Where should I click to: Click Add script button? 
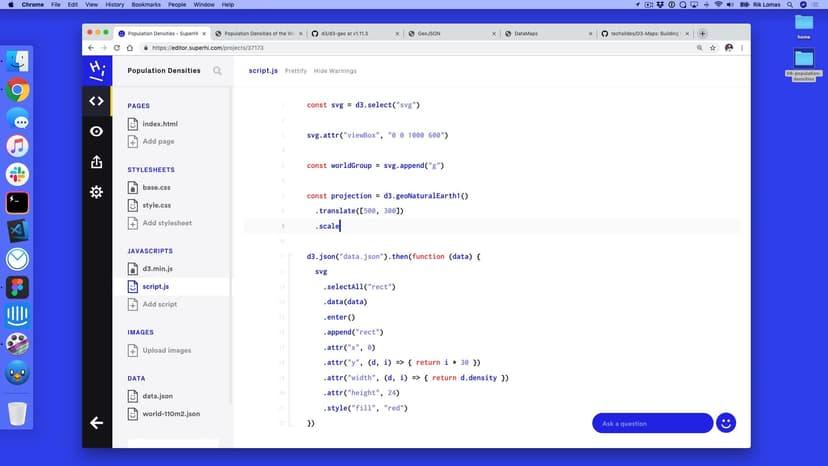tap(159, 304)
